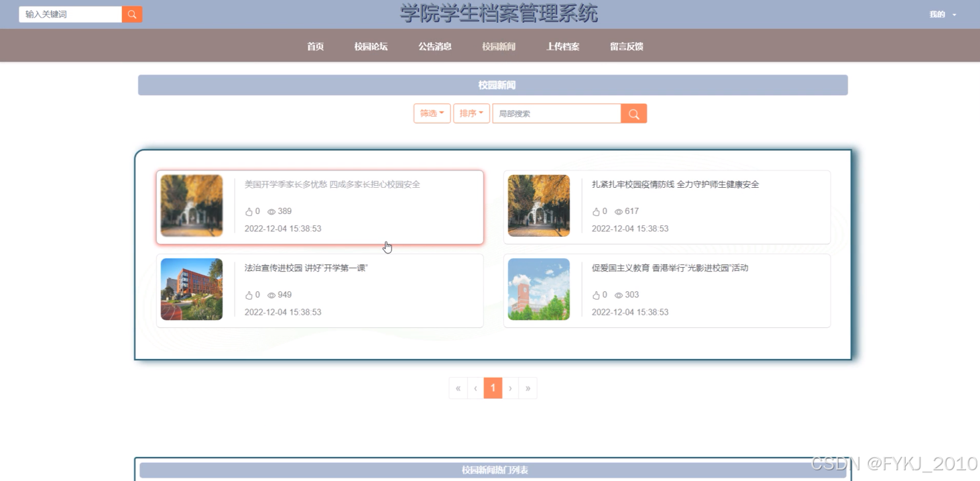Click the like icon on 美国开学季 news card
The height and width of the screenshot is (481, 980).
(x=249, y=211)
